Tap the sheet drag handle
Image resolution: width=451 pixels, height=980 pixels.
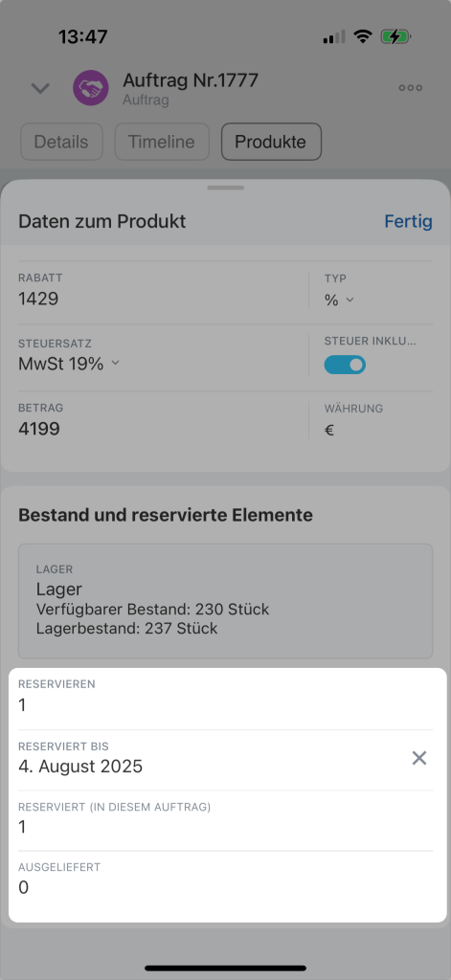(226, 188)
